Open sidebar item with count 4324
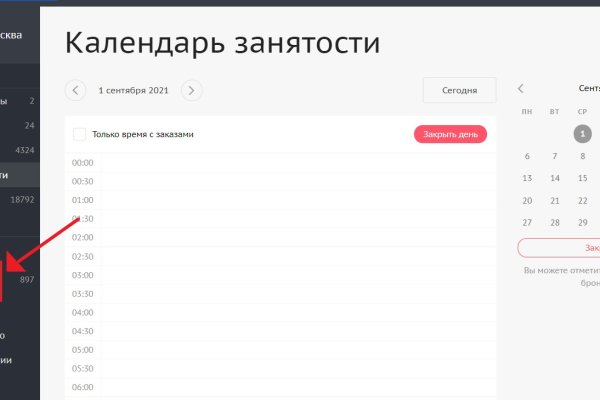Viewport: 600px width, 400px height. (20, 150)
